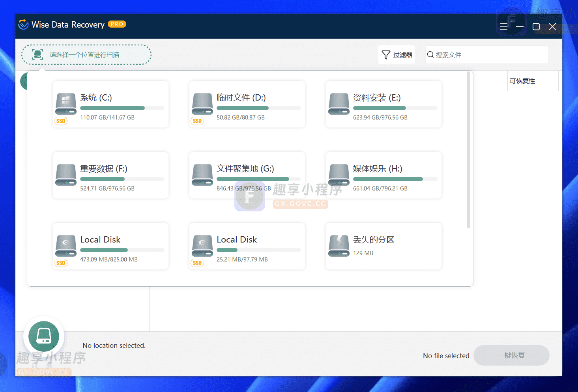Image resolution: width=578 pixels, height=392 pixels.
Task: Click the No file selected status text
Action: pos(446,356)
